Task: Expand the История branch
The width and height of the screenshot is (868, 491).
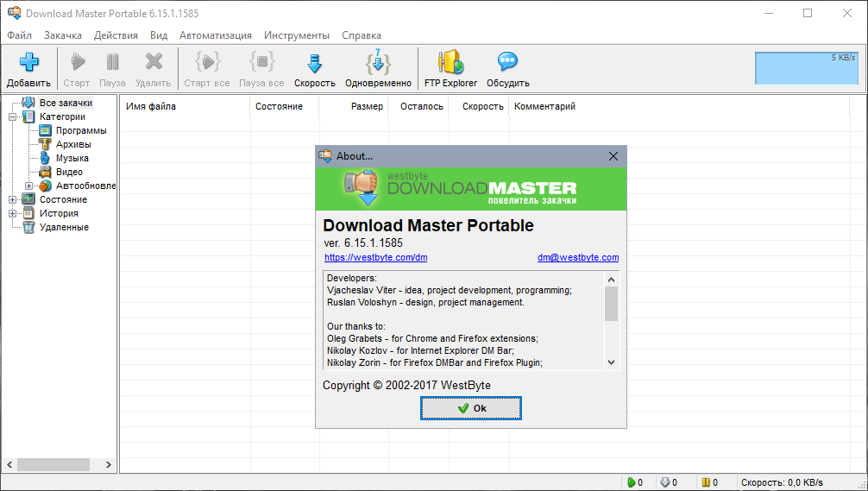Action: point(12,214)
